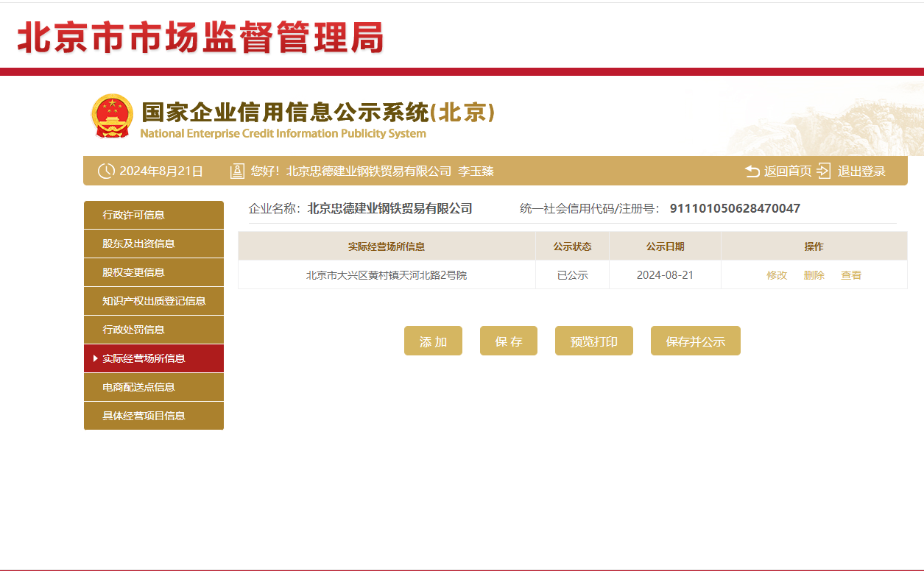
Task: Click the return arrow icon before 返回首页
Action: click(752, 171)
